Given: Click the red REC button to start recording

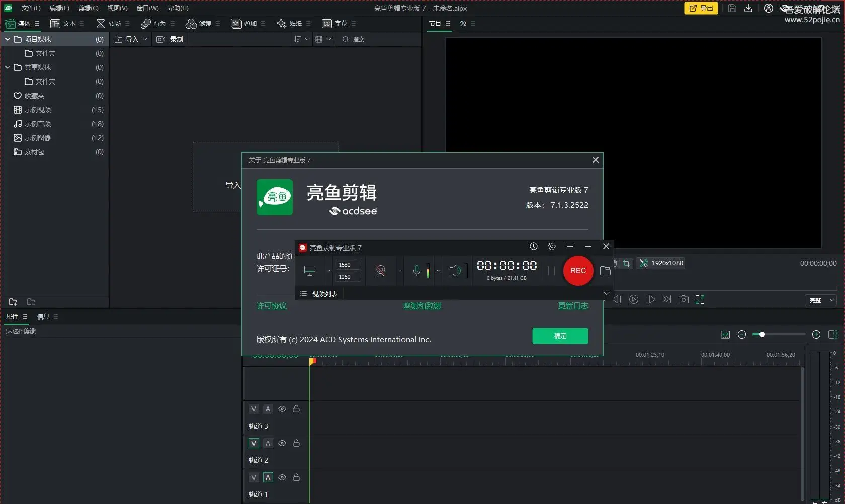Looking at the screenshot, I should [x=577, y=271].
